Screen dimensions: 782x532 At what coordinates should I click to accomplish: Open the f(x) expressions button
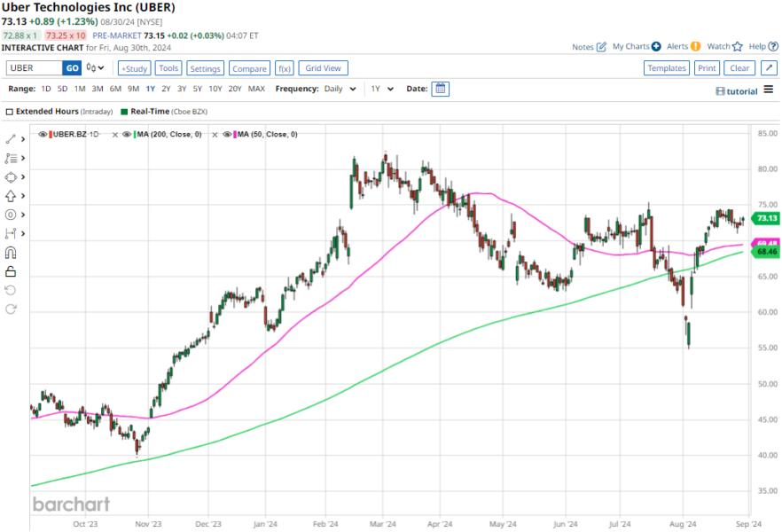(285, 68)
